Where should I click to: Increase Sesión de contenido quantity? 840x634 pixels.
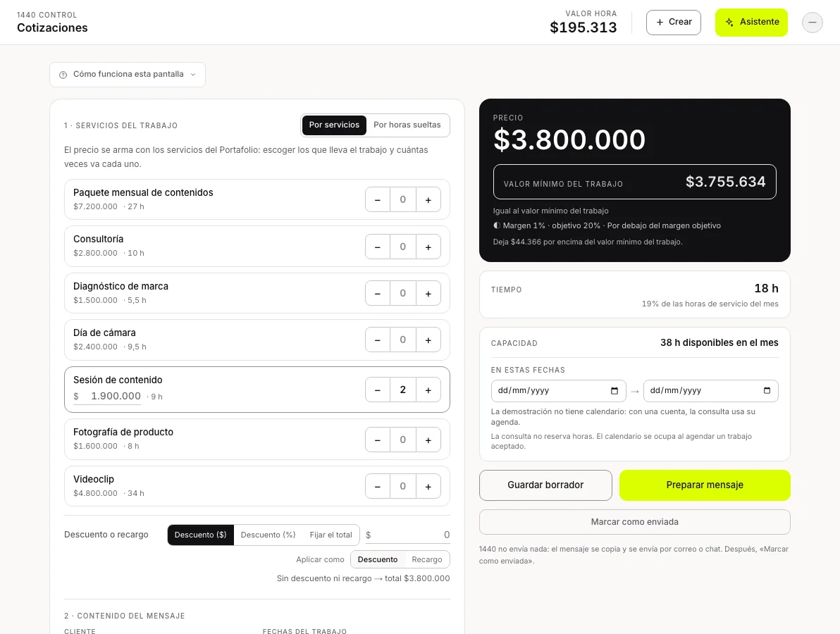click(428, 390)
